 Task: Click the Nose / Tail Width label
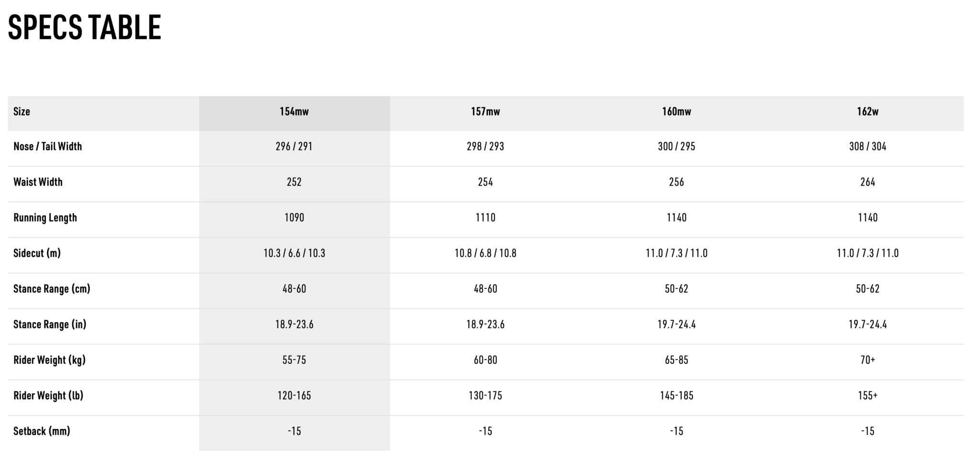click(x=47, y=147)
